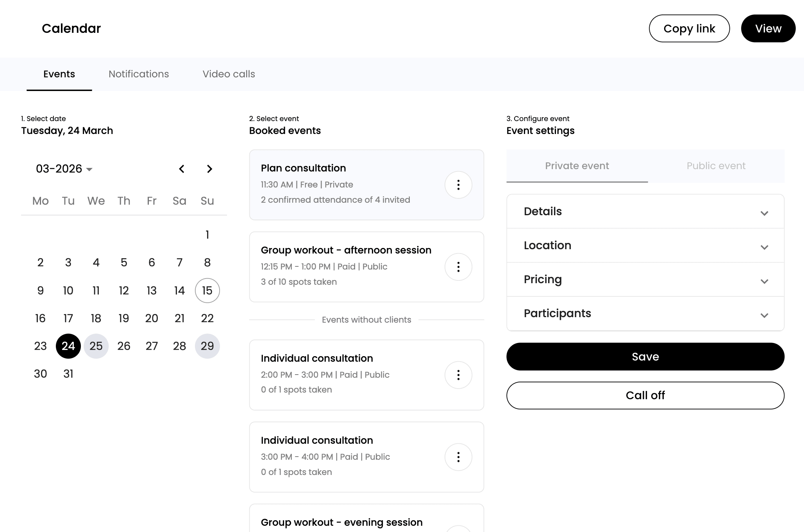Expand the Details section
The image size is (804, 532).
645,211
